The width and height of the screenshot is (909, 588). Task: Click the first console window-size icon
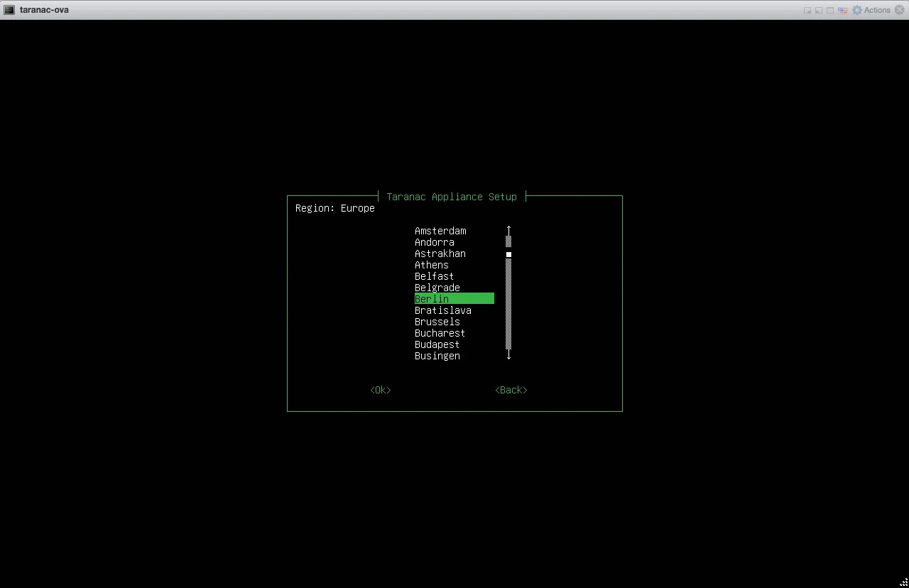click(x=807, y=10)
